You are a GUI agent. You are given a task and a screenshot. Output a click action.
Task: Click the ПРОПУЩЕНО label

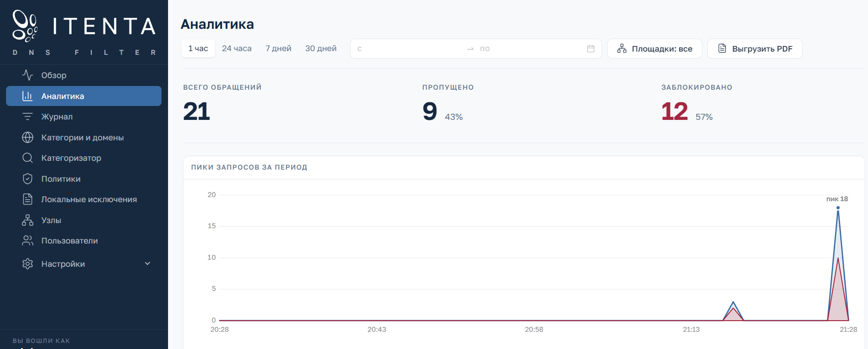pyautogui.click(x=448, y=87)
